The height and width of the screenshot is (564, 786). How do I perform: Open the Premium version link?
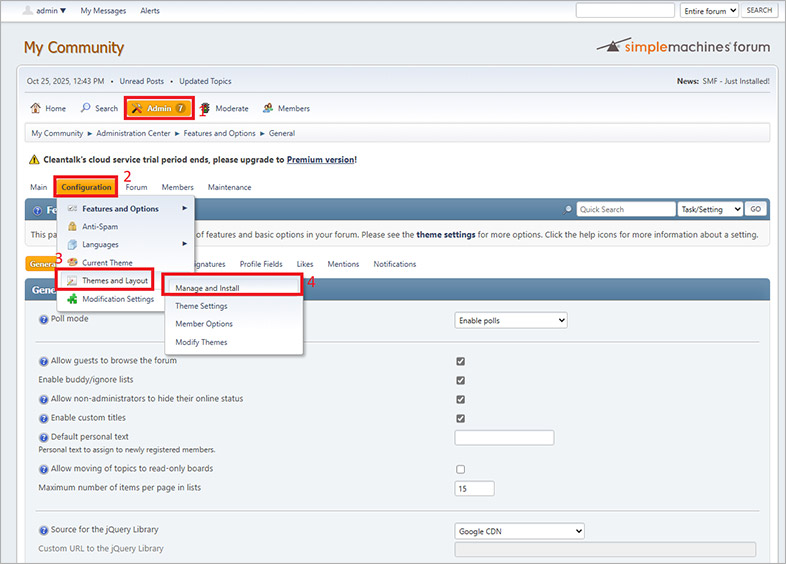click(321, 159)
